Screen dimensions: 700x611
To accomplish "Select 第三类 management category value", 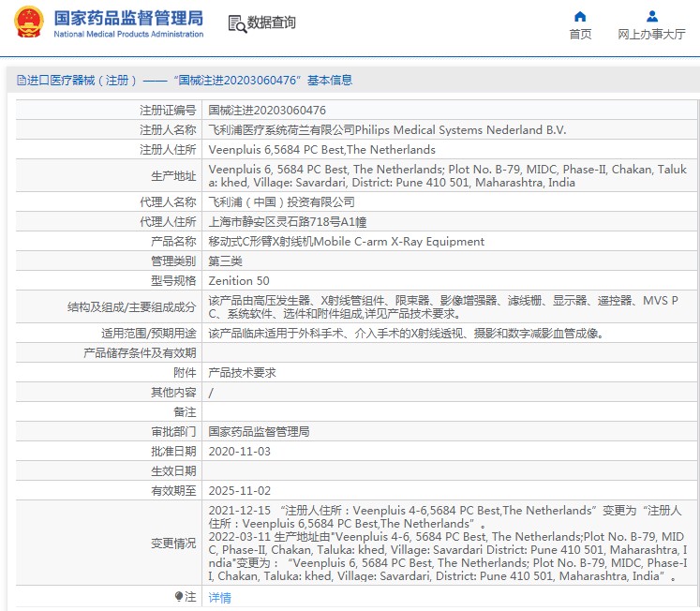I will point(226,261).
